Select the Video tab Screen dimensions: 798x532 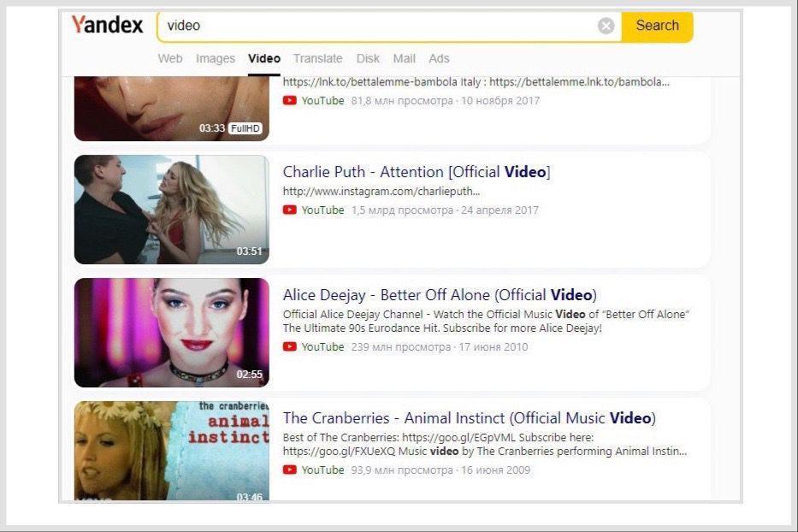(x=264, y=58)
